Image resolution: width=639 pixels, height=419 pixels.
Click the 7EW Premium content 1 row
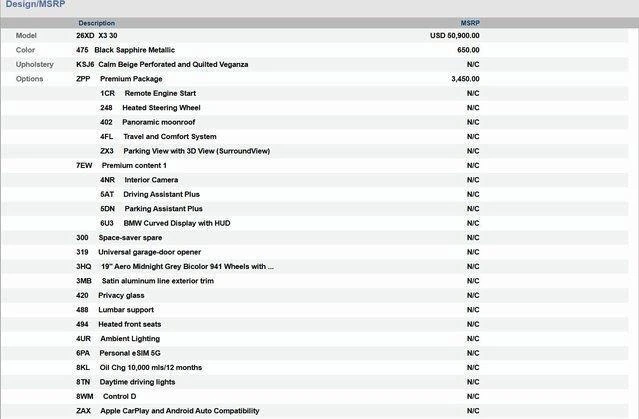coord(121,165)
